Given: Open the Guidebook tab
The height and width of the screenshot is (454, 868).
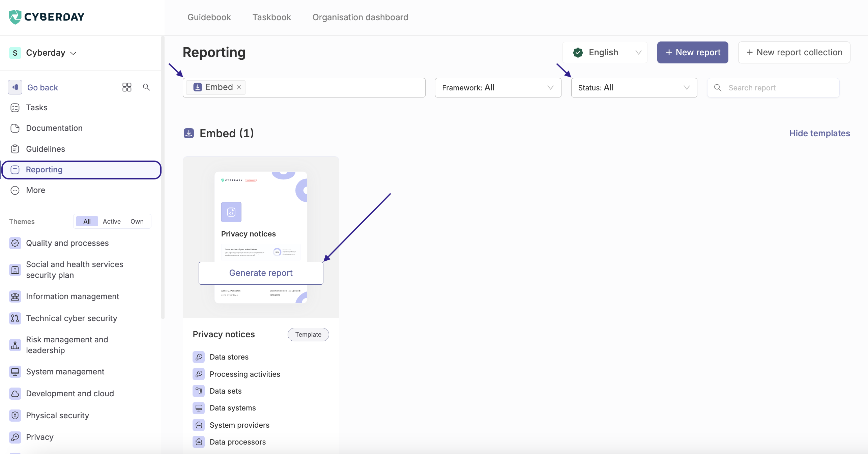Looking at the screenshot, I should point(209,17).
